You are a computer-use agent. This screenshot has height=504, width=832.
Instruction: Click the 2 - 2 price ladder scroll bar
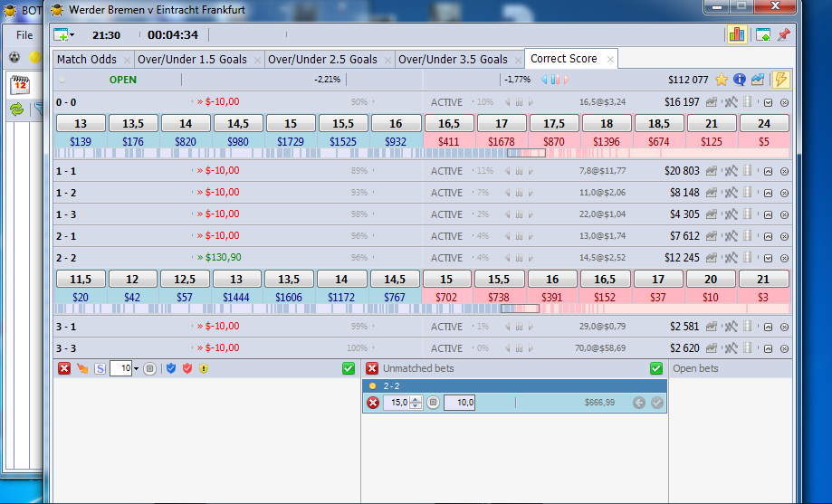(423, 309)
